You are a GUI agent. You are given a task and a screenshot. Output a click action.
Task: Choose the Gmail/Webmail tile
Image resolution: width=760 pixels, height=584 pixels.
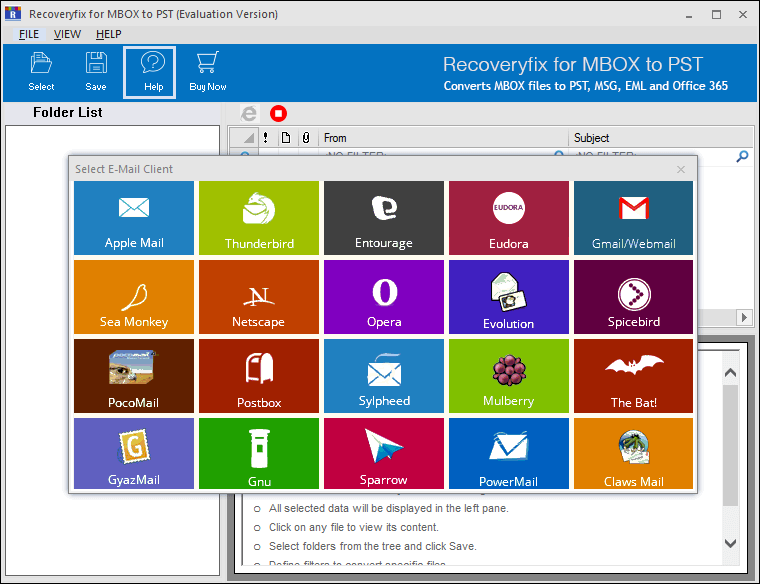633,218
